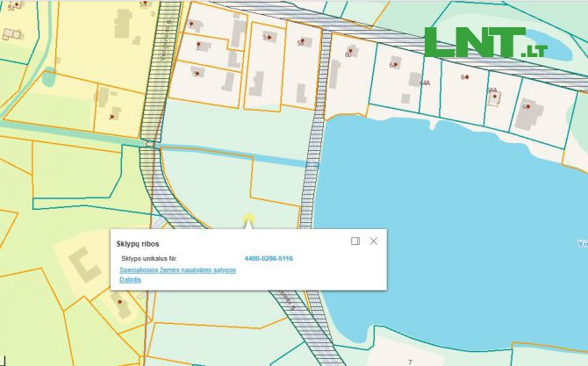
Task: Click the address point labeled 60
Action: 348,54
